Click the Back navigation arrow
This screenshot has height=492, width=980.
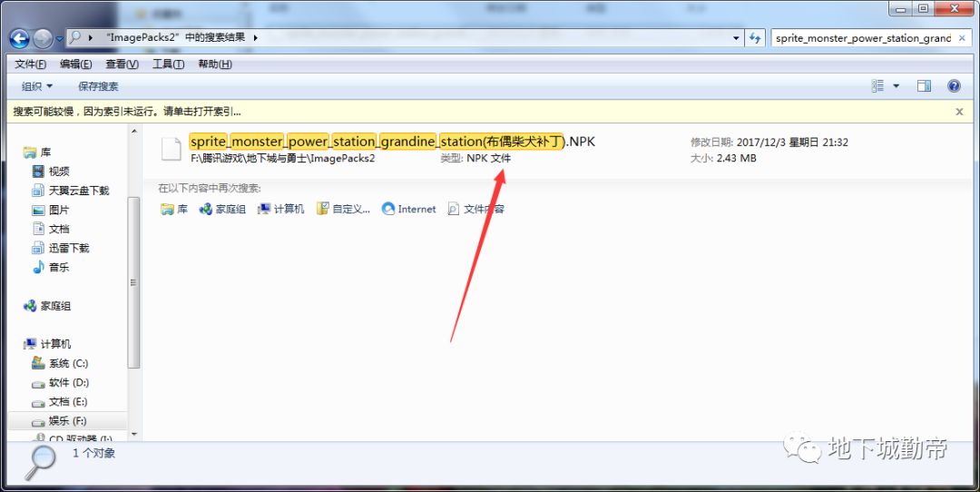(x=19, y=39)
